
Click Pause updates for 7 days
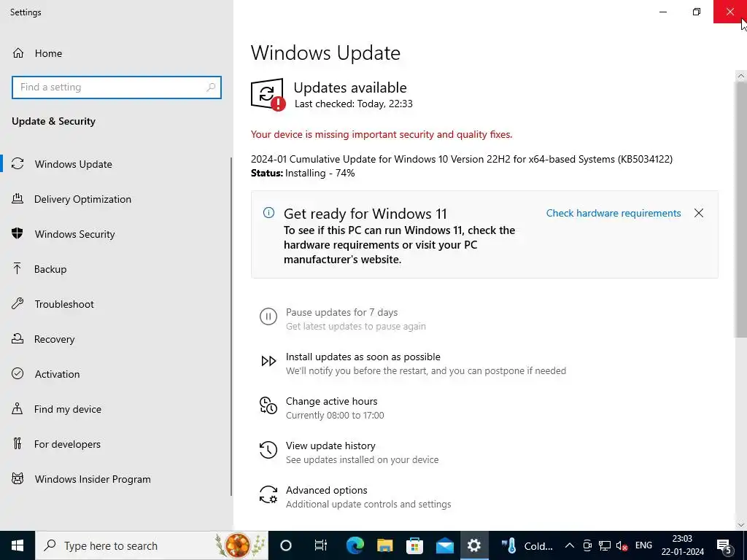coord(341,312)
